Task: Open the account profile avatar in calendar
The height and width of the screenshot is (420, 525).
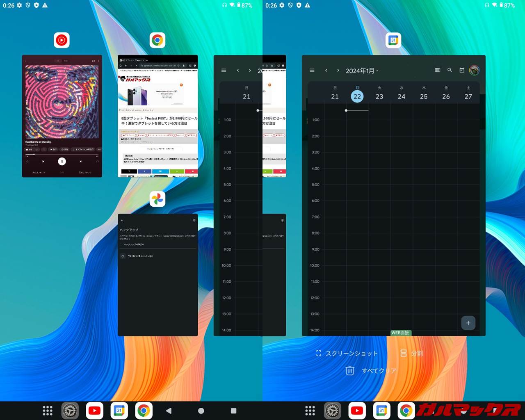Action: (x=474, y=70)
